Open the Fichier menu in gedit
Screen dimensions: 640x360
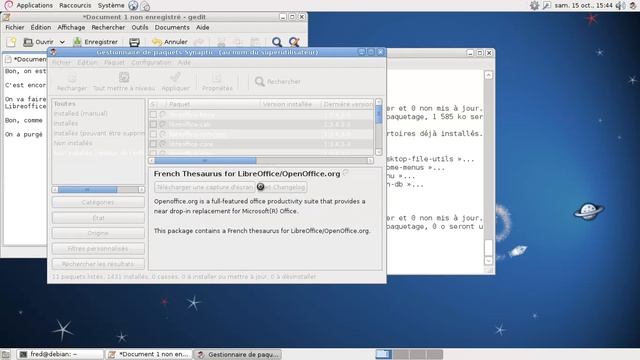pyautogui.click(x=15, y=27)
